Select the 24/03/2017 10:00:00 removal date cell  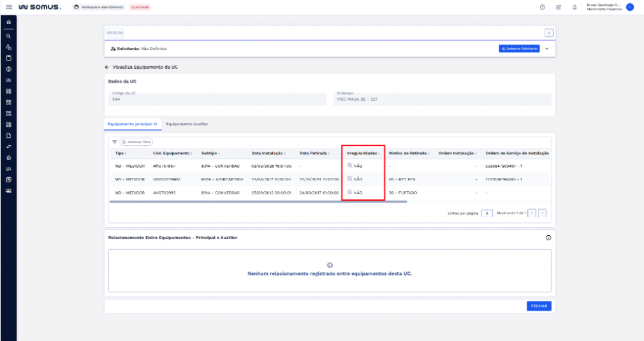coord(319,193)
